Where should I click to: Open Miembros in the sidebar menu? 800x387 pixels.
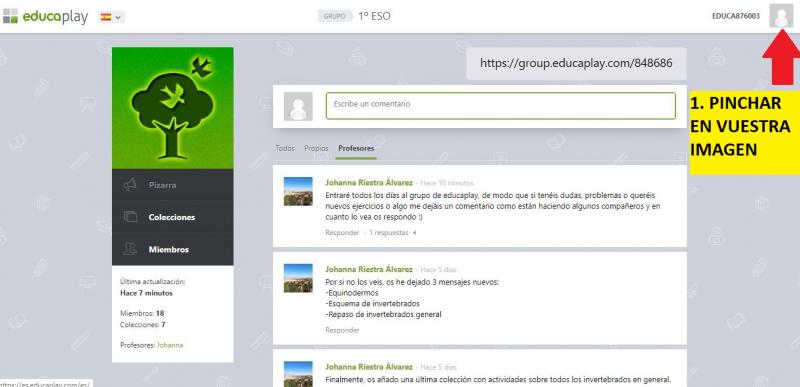(172, 249)
